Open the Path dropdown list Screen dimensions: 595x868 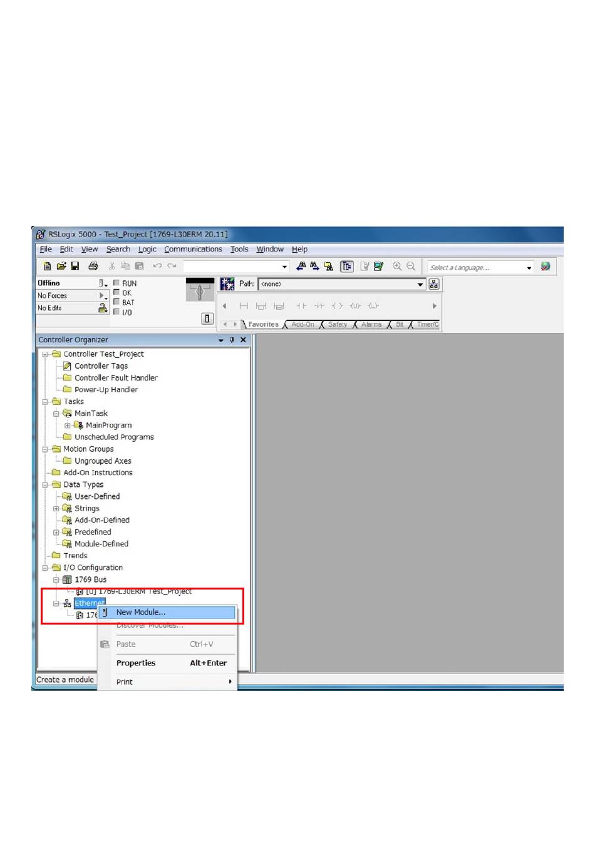[x=420, y=284]
